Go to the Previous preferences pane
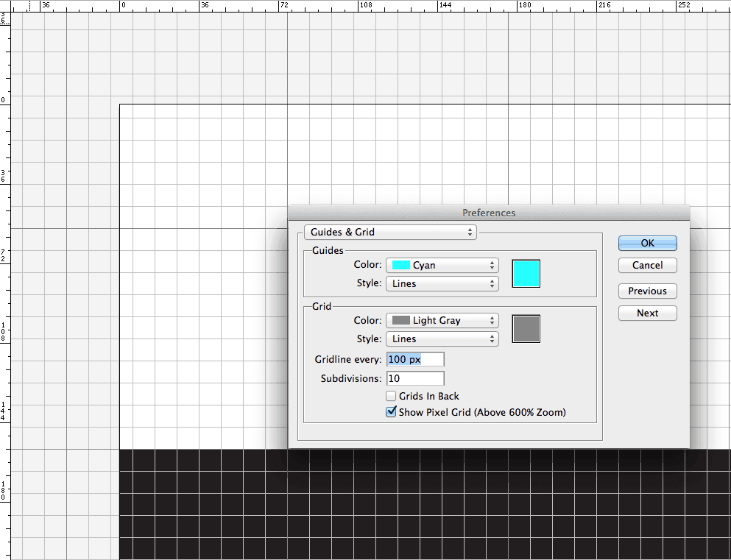731x560 pixels. point(648,291)
